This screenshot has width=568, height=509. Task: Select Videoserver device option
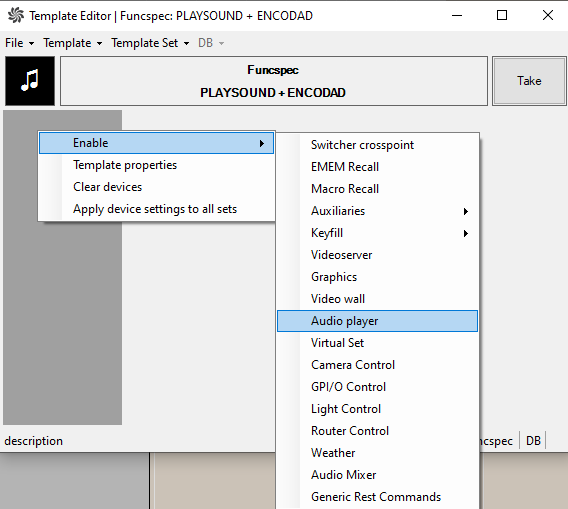coord(377,255)
